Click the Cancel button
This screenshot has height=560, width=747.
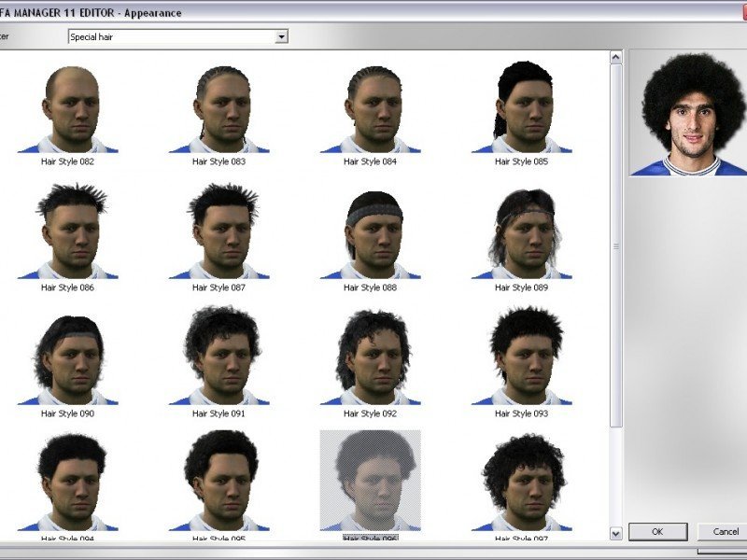[x=724, y=531]
